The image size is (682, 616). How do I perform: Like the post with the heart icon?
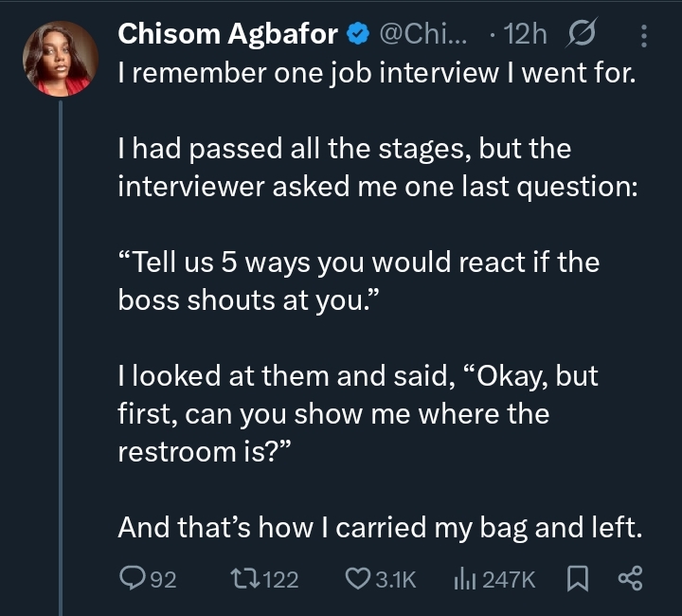pyautogui.click(x=357, y=578)
